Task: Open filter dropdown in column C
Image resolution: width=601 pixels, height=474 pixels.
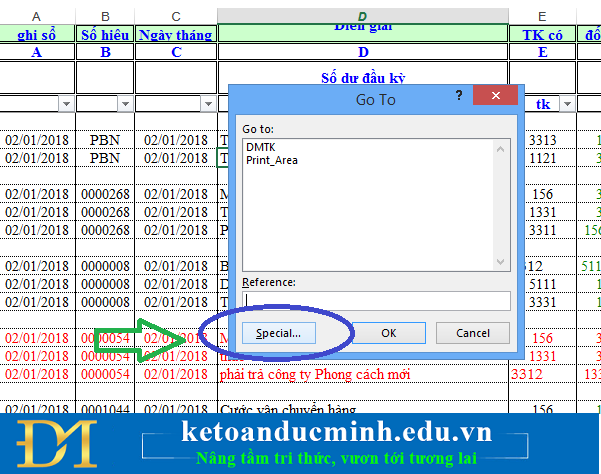Action: pos(208,104)
